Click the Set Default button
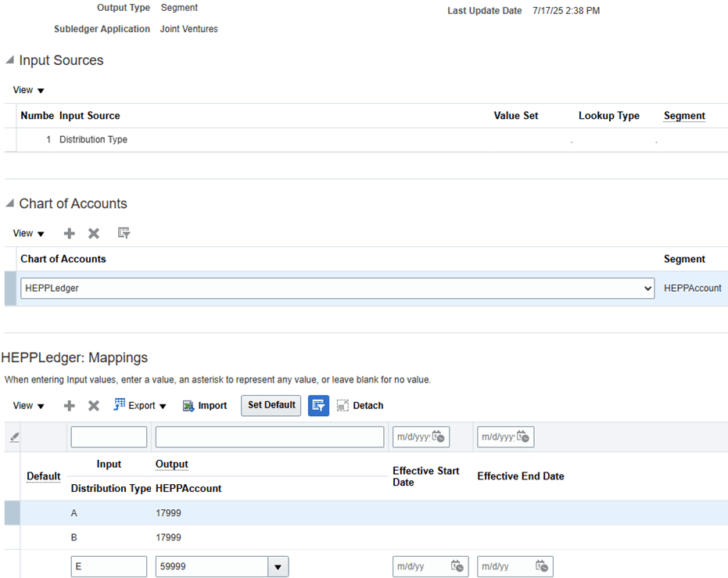The height and width of the screenshot is (578, 728). point(270,405)
